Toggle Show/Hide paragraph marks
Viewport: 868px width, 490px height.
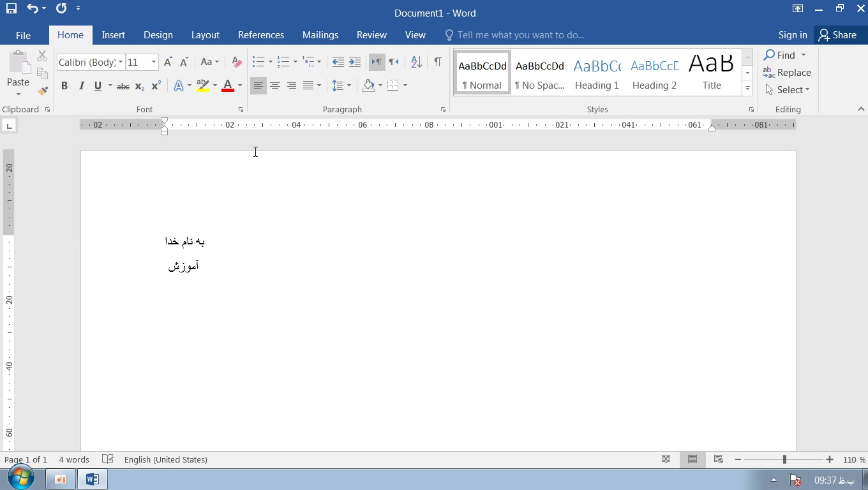tap(437, 62)
